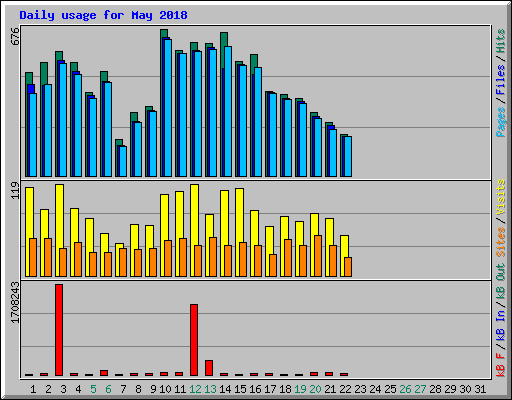Screen dimensions: 512x400
Task: Click the green hits bar for day 14
Action: [x=224, y=50]
